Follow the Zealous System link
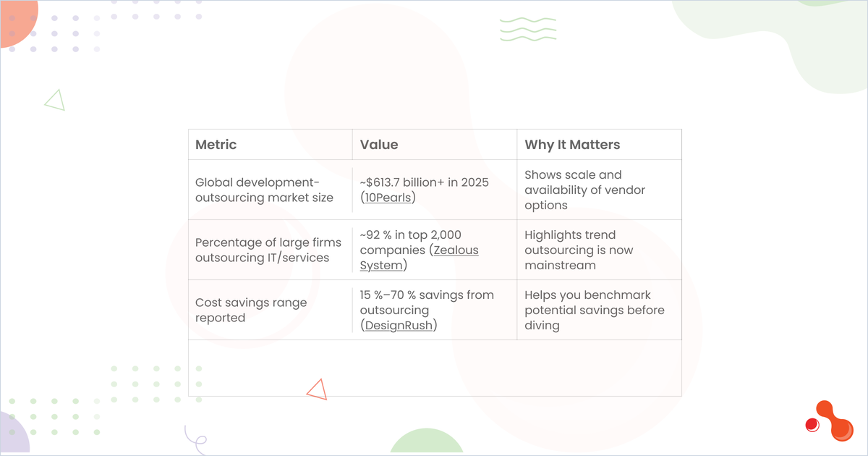868x456 pixels. point(420,258)
